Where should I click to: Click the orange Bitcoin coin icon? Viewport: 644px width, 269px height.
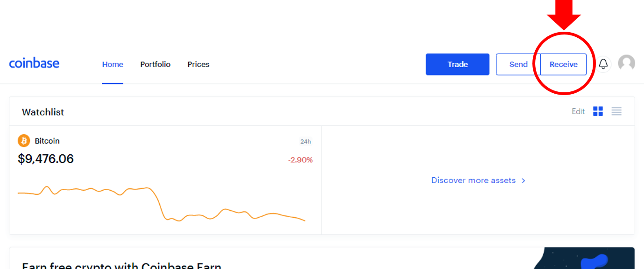pos(24,141)
